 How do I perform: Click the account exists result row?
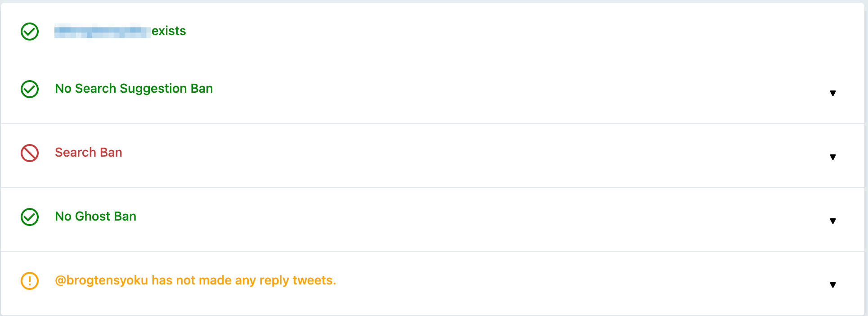(433, 32)
